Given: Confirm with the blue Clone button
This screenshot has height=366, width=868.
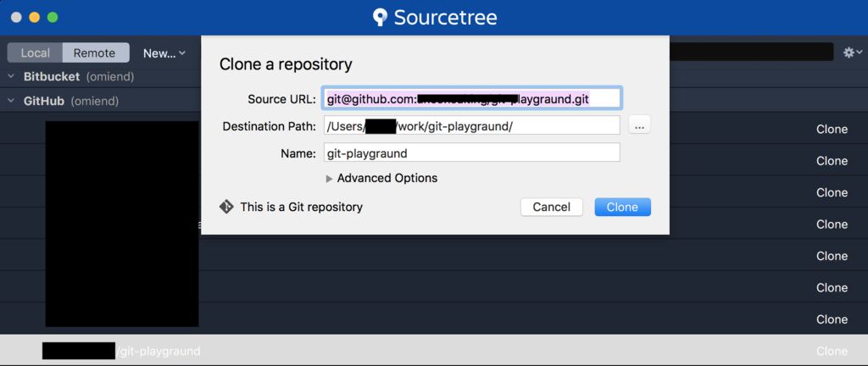Looking at the screenshot, I should point(623,208).
